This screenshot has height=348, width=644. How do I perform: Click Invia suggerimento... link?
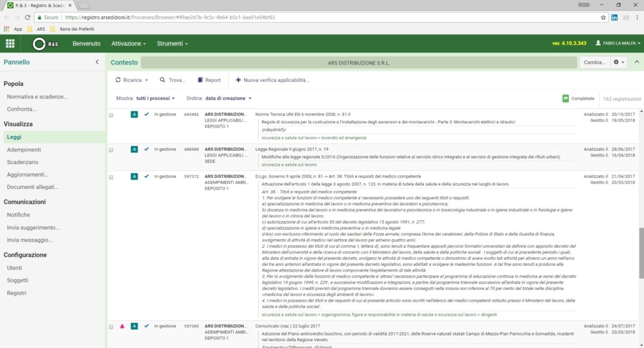pos(33,227)
